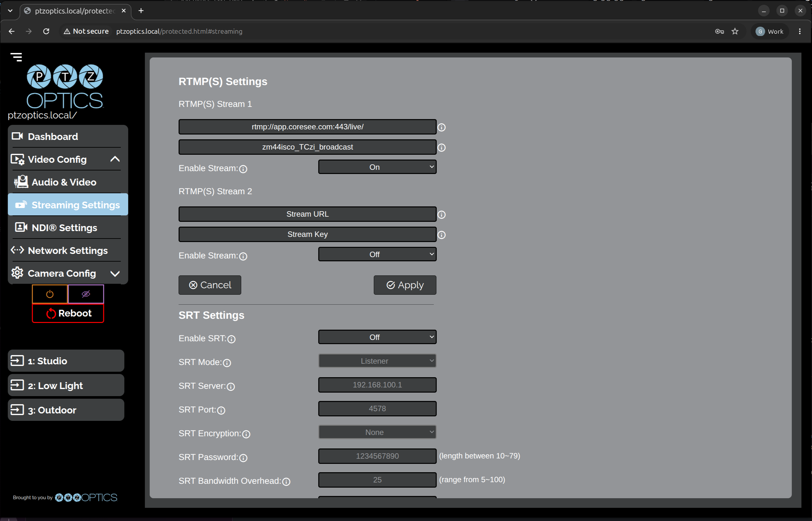Open info icon beside RTMP Stream 1 URL
Screen dimensions: 812x521
(x=441, y=127)
